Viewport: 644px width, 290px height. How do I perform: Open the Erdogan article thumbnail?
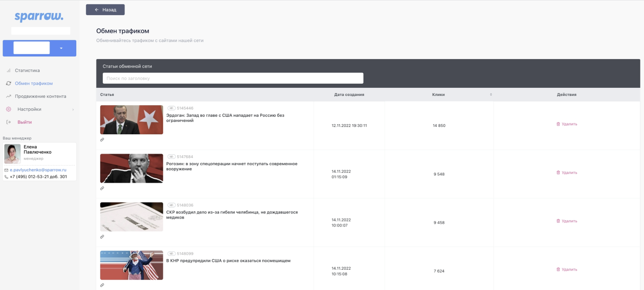coord(132,120)
